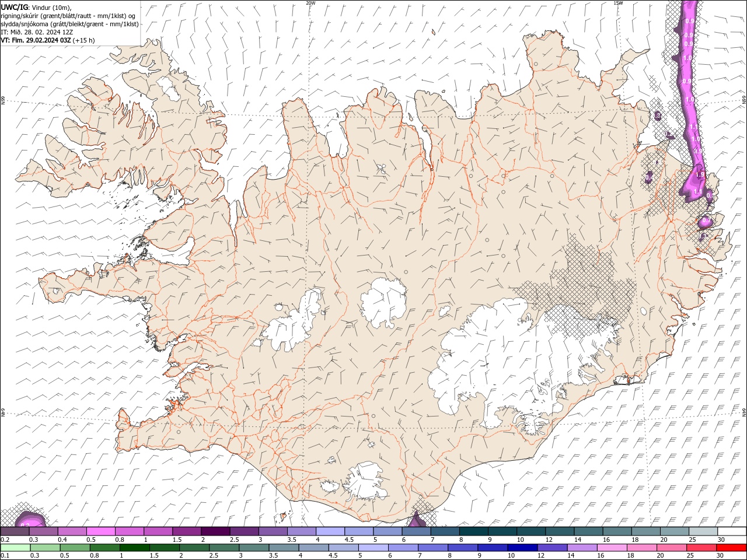747x560 pixels.
Task: Select the pink lower-legend swatch between 18 and 20
Action: [641, 548]
